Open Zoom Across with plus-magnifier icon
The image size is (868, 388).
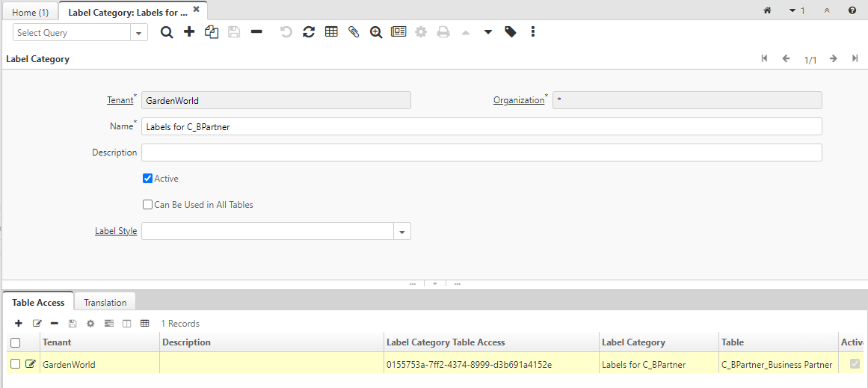coord(376,32)
